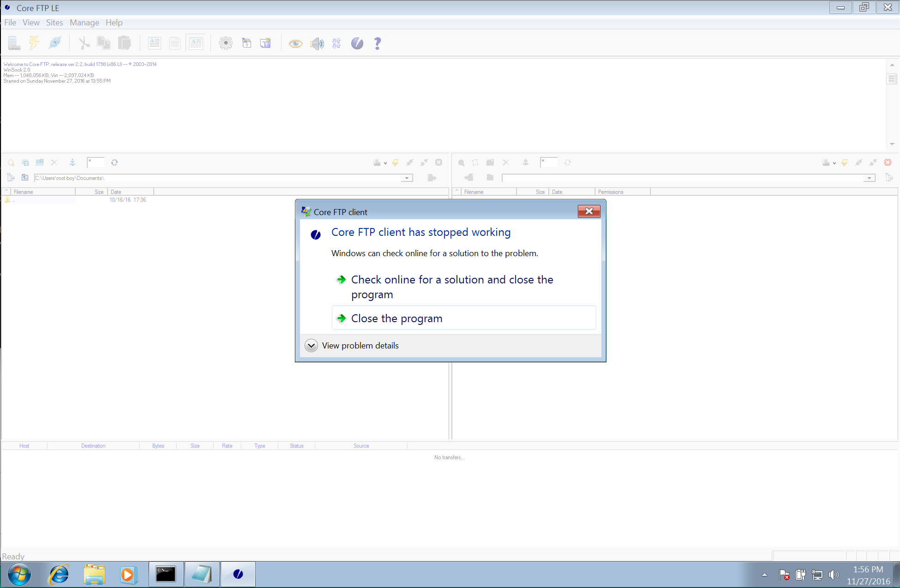Click the remote pane search magnifier icon
This screenshot has height=588, width=900.
click(x=462, y=162)
